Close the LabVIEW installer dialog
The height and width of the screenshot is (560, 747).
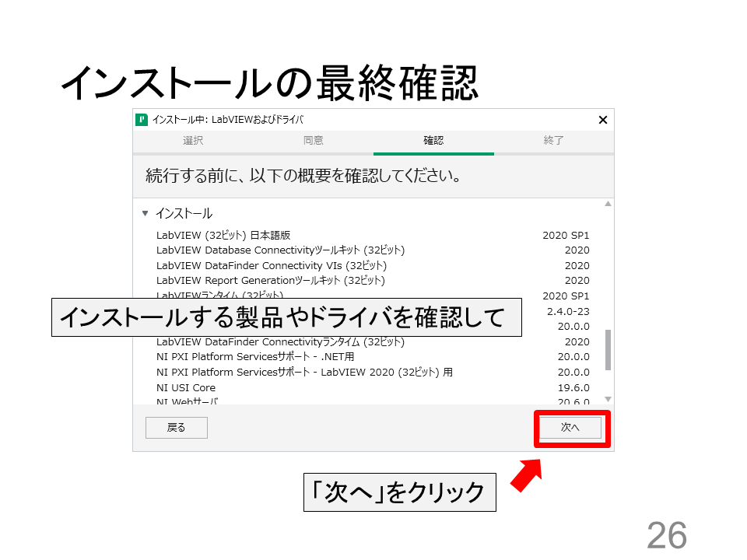click(x=602, y=120)
